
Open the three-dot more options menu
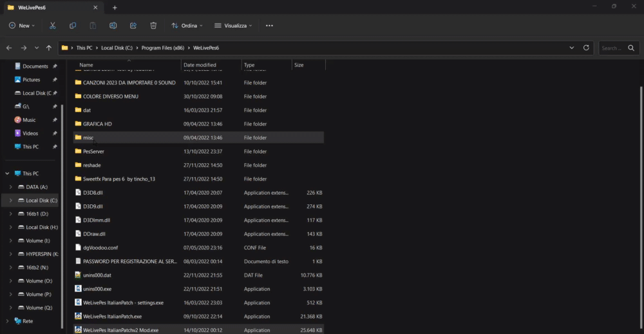[x=269, y=26]
